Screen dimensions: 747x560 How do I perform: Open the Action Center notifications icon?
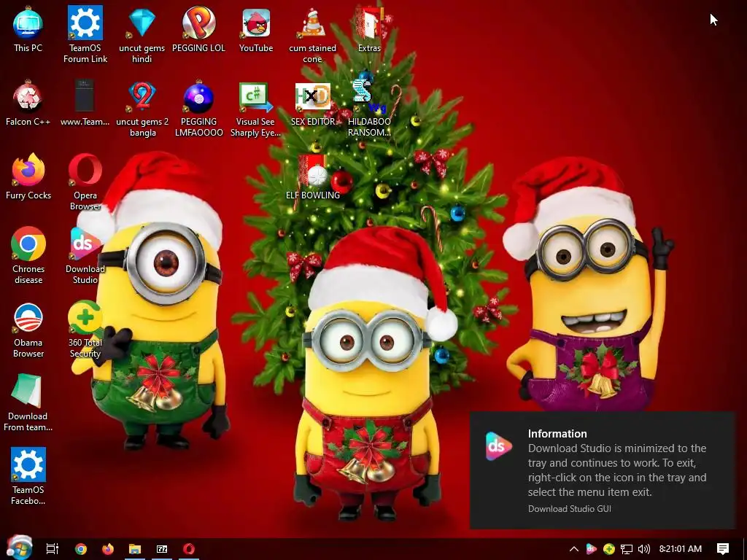point(723,549)
